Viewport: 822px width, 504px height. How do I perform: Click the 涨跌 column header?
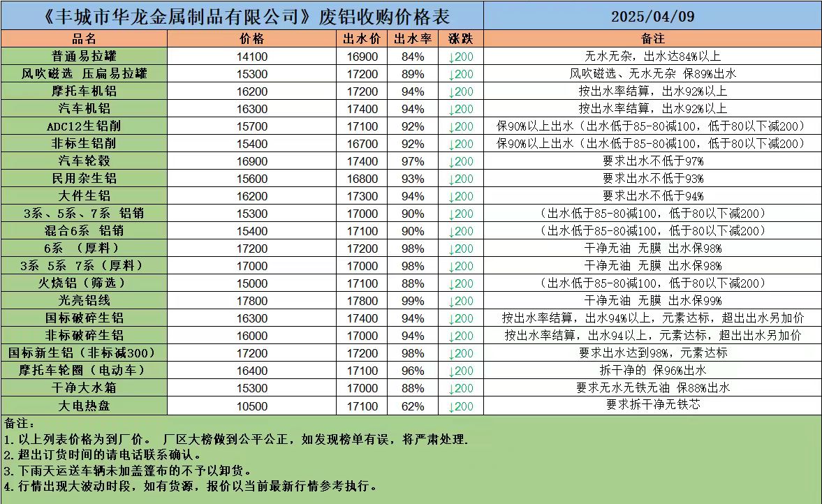[x=461, y=39]
